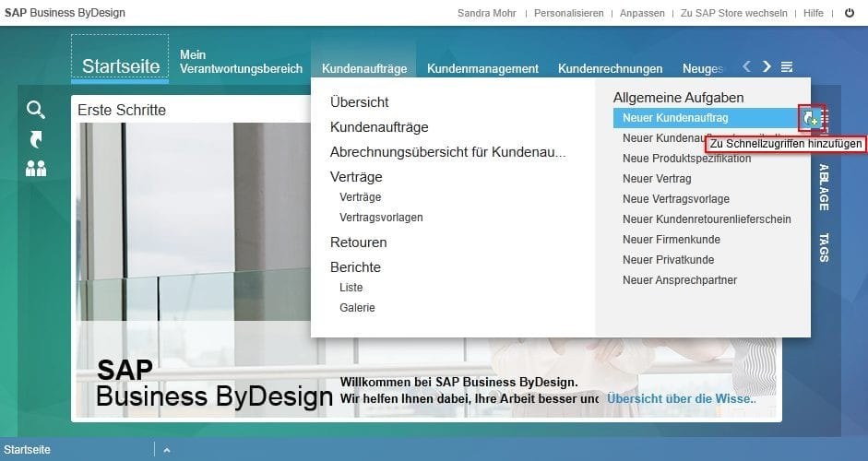Open Personalisieren in header

pyautogui.click(x=568, y=13)
